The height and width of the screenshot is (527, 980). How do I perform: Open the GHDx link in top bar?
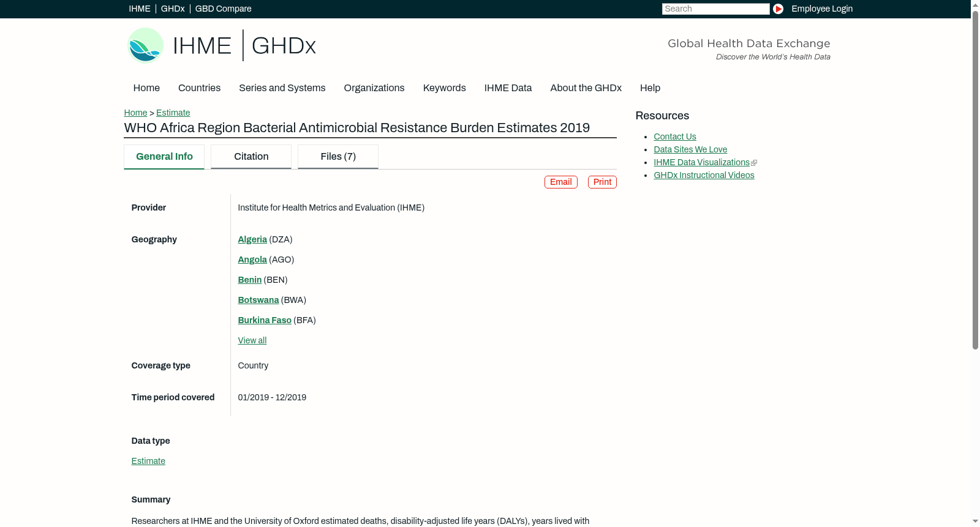pos(173,9)
